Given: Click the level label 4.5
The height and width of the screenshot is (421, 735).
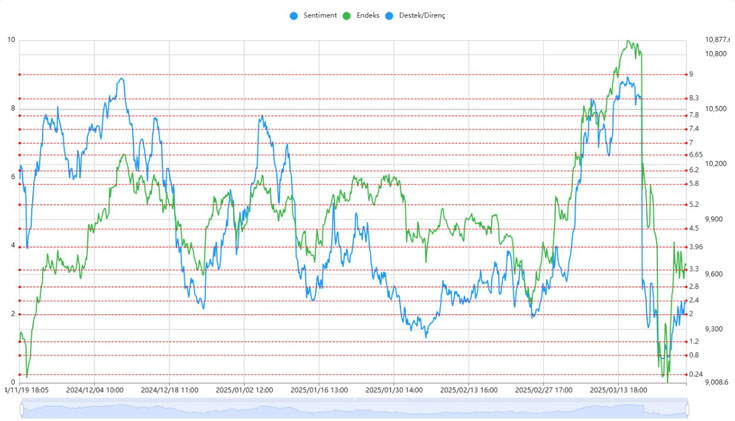Looking at the screenshot, I should [x=694, y=228].
